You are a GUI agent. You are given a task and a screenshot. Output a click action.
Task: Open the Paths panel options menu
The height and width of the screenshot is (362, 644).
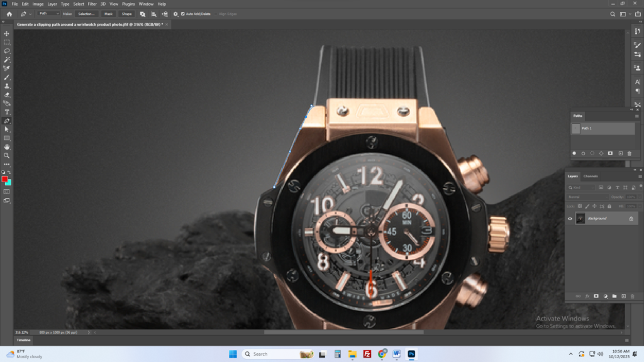pos(636,116)
